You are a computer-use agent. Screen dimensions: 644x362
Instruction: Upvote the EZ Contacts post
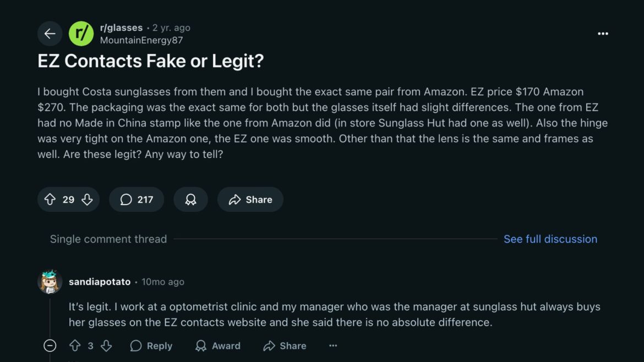(x=50, y=200)
